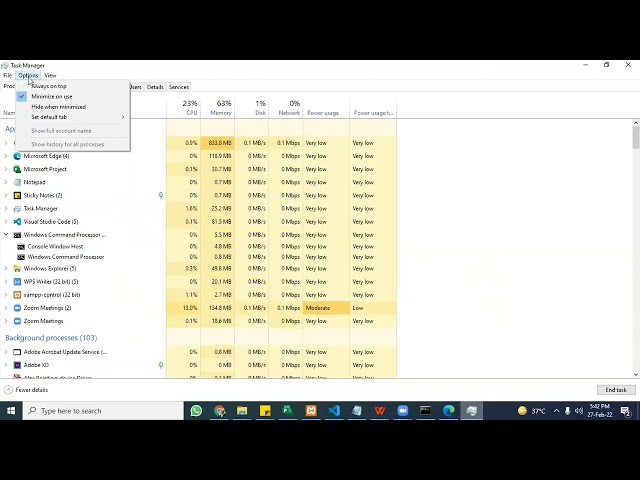Viewport: 640px width, 480px height.
Task: Open WPS Office from the taskbar
Action: pyautogui.click(x=380, y=411)
